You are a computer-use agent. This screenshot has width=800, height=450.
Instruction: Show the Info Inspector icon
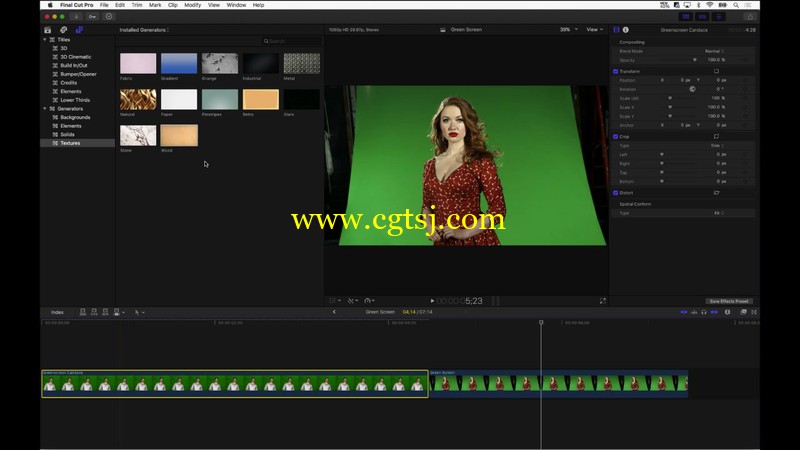point(626,30)
